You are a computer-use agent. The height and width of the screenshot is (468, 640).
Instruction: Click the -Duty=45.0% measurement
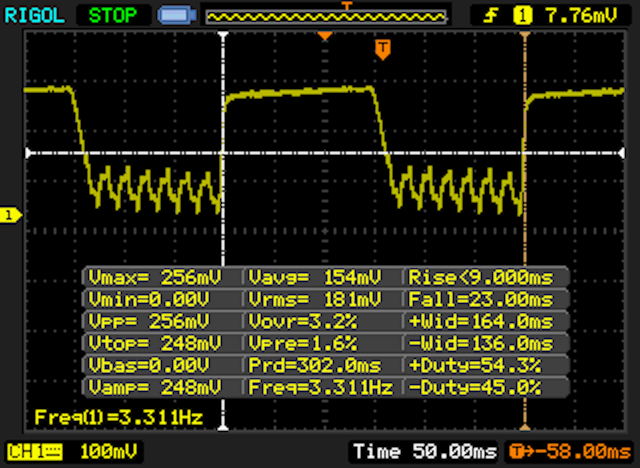[x=474, y=387]
